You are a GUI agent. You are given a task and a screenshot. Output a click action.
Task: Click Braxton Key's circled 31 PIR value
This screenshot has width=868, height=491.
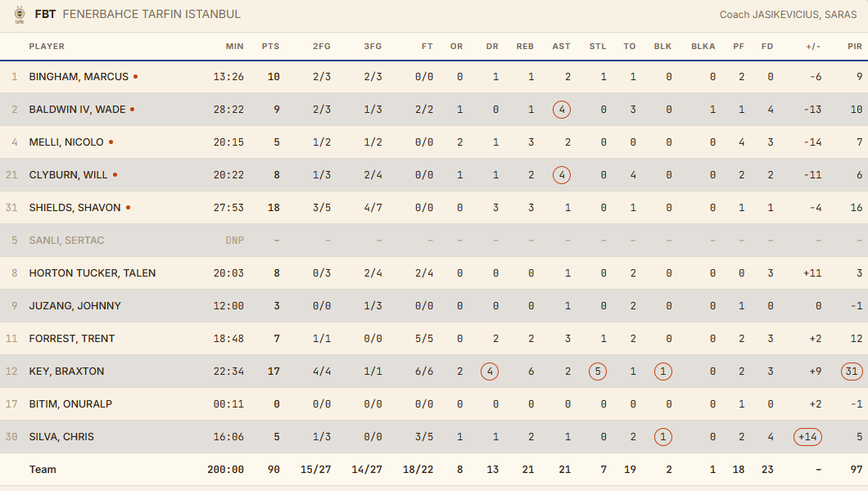tap(852, 372)
